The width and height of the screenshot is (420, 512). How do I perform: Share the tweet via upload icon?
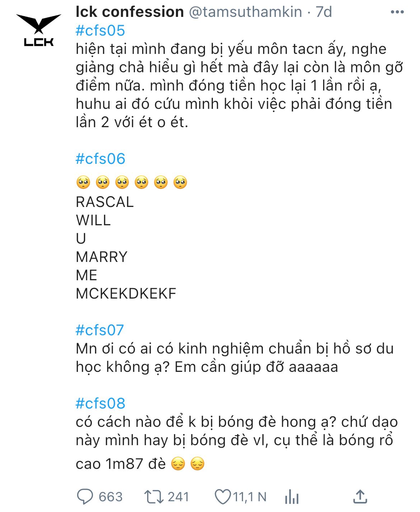tap(360, 497)
